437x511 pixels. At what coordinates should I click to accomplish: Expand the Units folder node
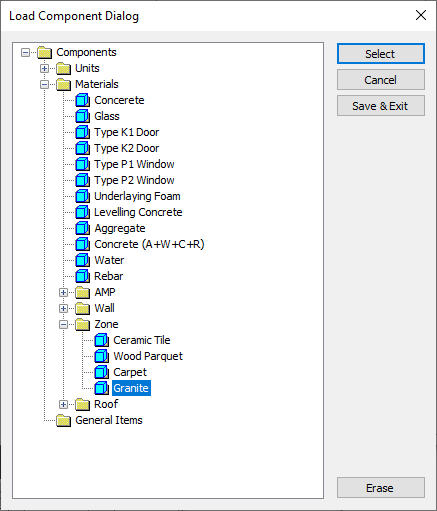[x=44, y=68]
